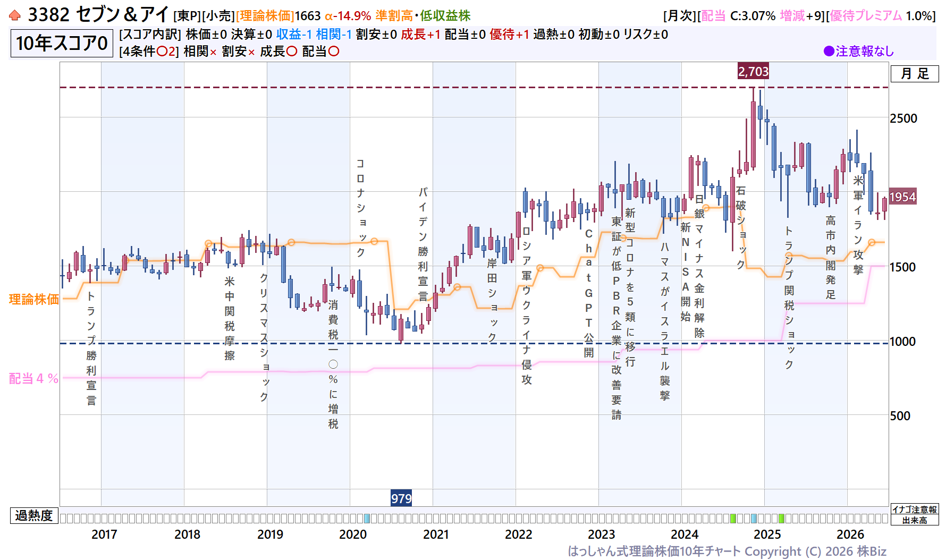Click the 配当４％ legend label
This screenshot has height=560, width=946.
pos(34,378)
